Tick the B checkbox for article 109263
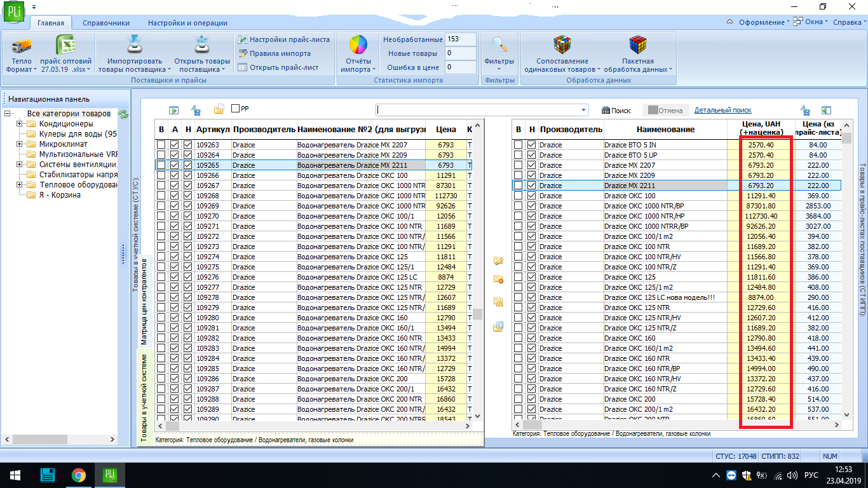This screenshot has height=488, width=868. [161, 145]
